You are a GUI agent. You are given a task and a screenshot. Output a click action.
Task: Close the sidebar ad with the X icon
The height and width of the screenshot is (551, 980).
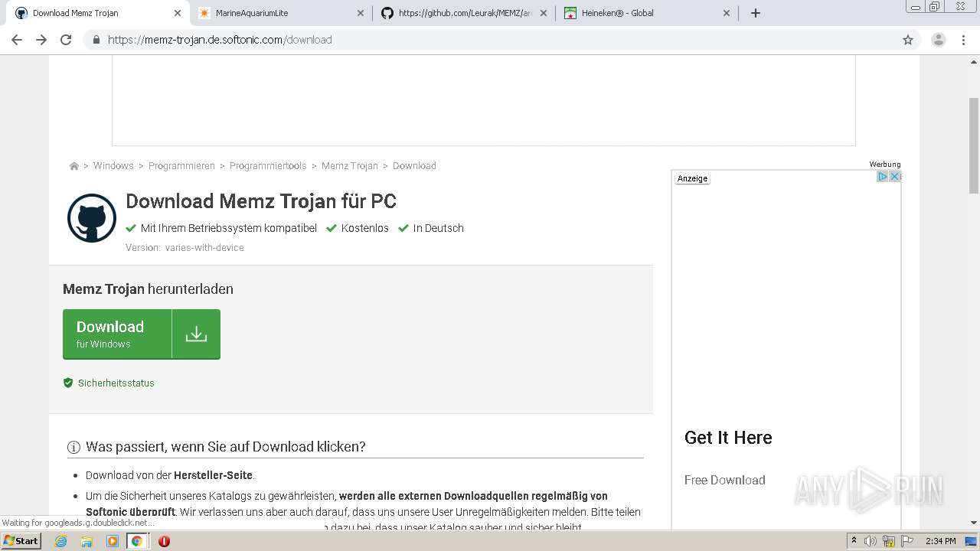[x=893, y=177]
